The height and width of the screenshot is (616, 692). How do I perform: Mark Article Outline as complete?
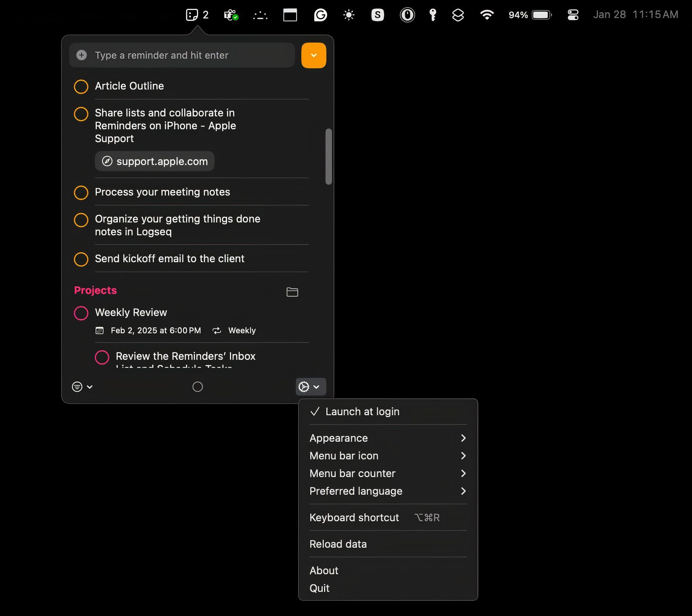[81, 86]
